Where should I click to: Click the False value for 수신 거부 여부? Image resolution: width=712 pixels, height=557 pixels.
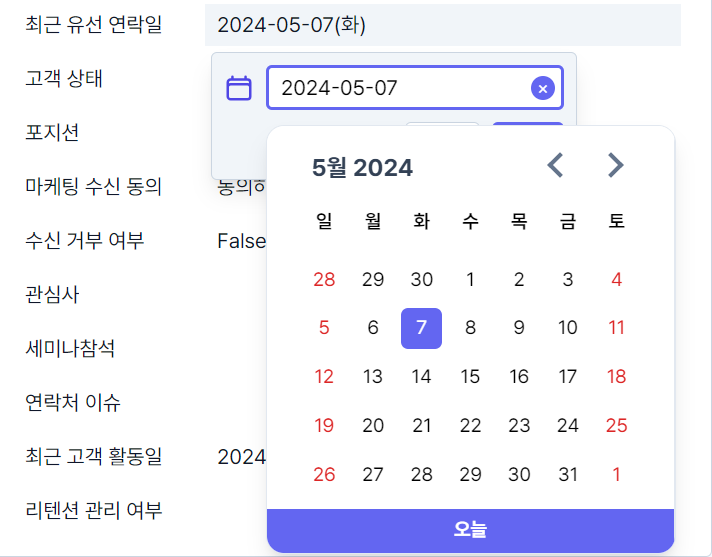point(242,241)
